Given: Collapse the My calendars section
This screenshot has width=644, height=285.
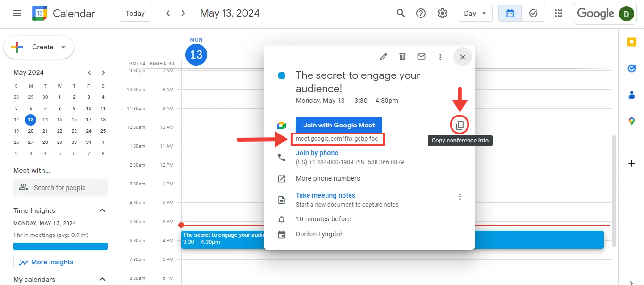Looking at the screenshot, I should [x=102, y=279].
